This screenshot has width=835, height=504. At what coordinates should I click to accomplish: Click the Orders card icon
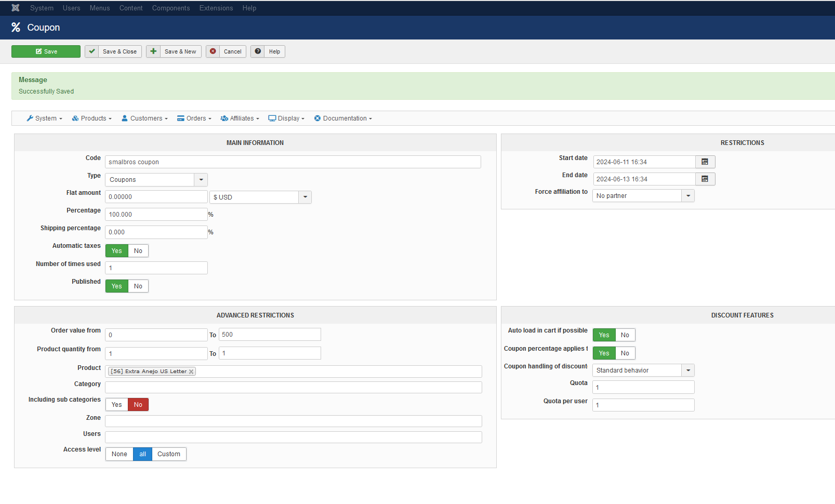tap(181, 118)
